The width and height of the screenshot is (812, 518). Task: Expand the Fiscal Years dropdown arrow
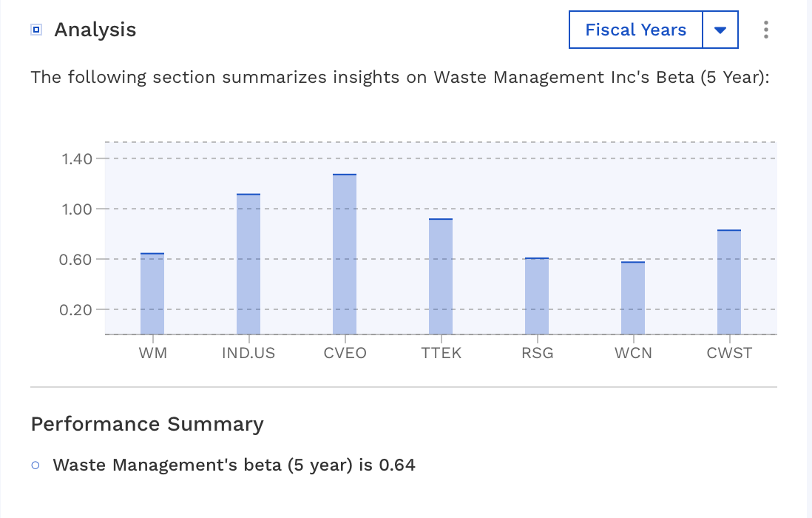[x=720, y=30]
